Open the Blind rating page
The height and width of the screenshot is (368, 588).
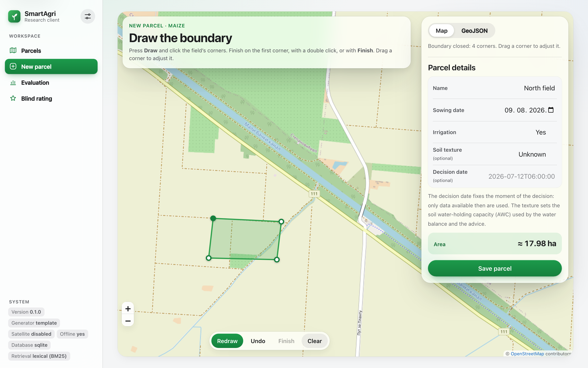[x=51, y=98]
